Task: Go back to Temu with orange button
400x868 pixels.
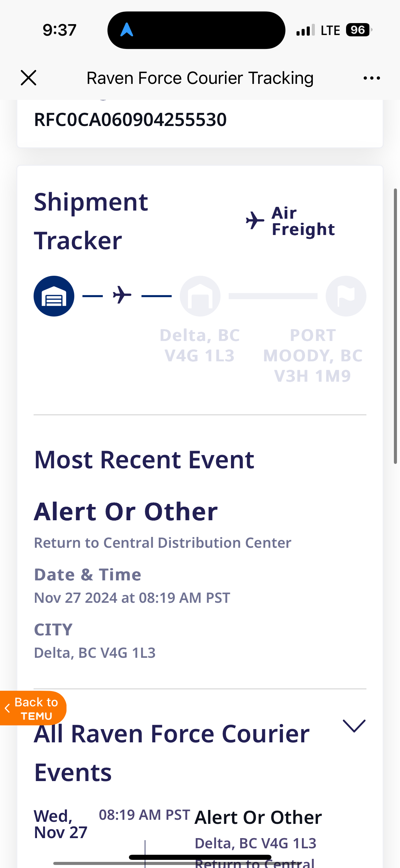Action: click(33, 708)
